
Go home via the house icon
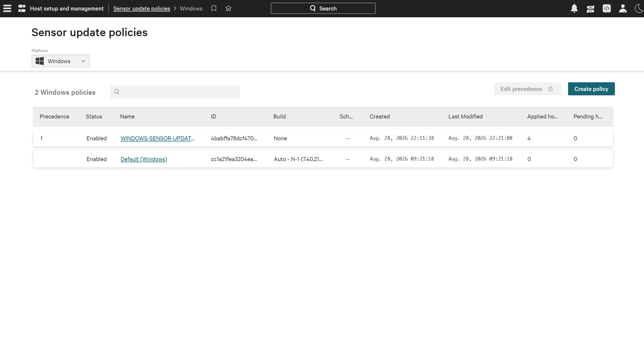pos(228,8)
